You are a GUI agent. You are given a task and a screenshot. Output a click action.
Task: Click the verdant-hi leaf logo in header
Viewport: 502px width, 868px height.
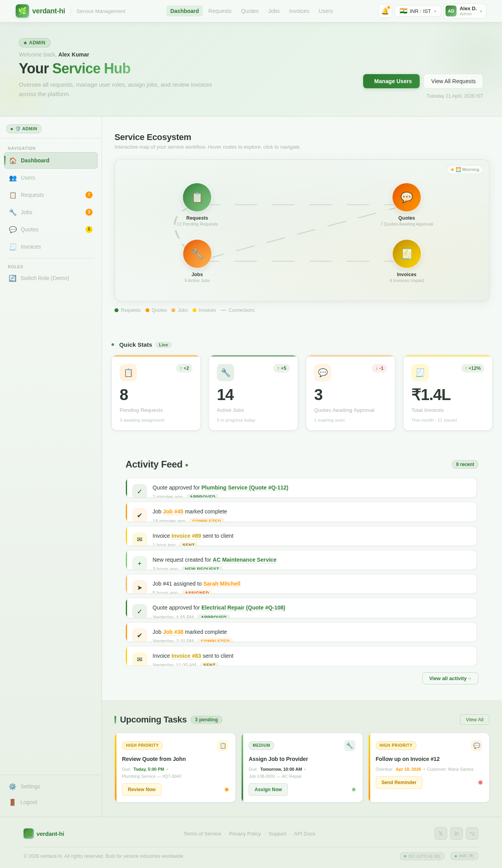[x=22, y=11]
